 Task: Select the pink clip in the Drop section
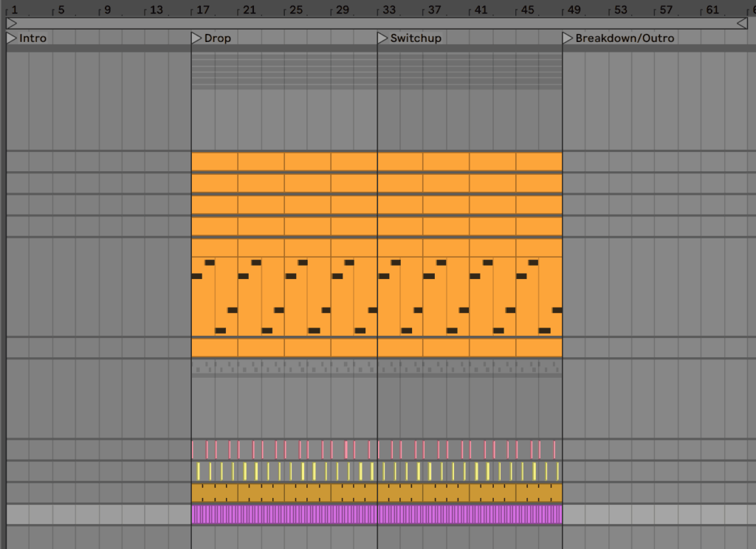click(284, 449)
